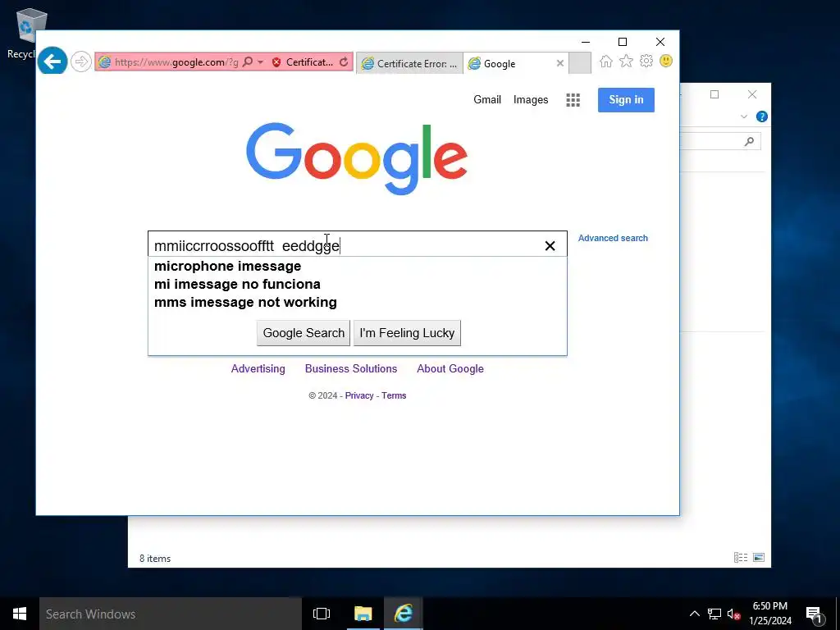840x630 pixels.
Task: Expand the address bar autocomplete dropdown arrow
Action: click(260, 62)
